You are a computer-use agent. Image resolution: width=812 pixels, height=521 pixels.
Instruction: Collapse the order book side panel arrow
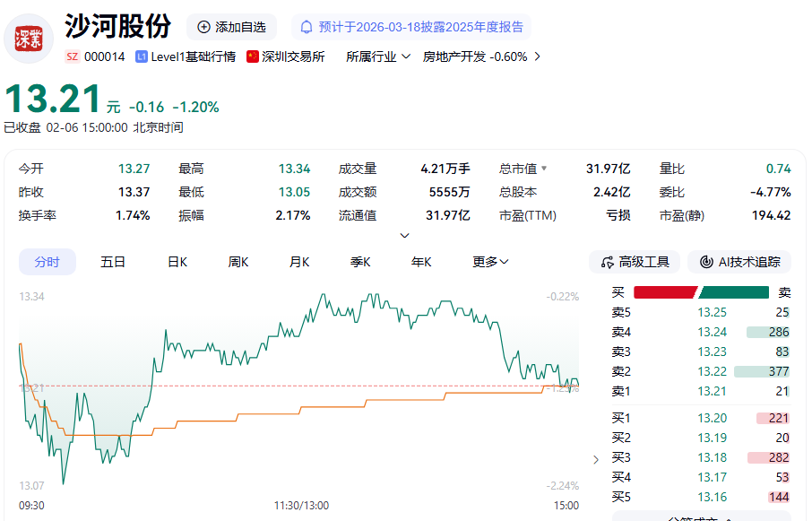pos(597,459)
